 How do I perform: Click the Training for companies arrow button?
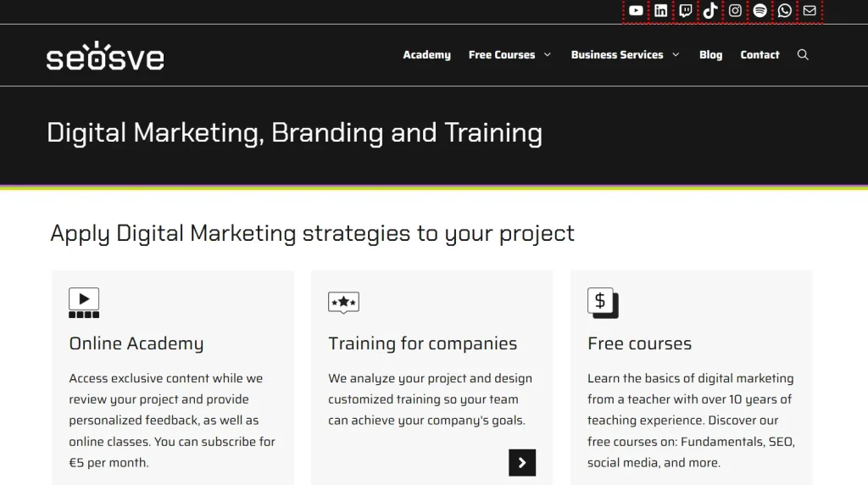pos(522,462)
